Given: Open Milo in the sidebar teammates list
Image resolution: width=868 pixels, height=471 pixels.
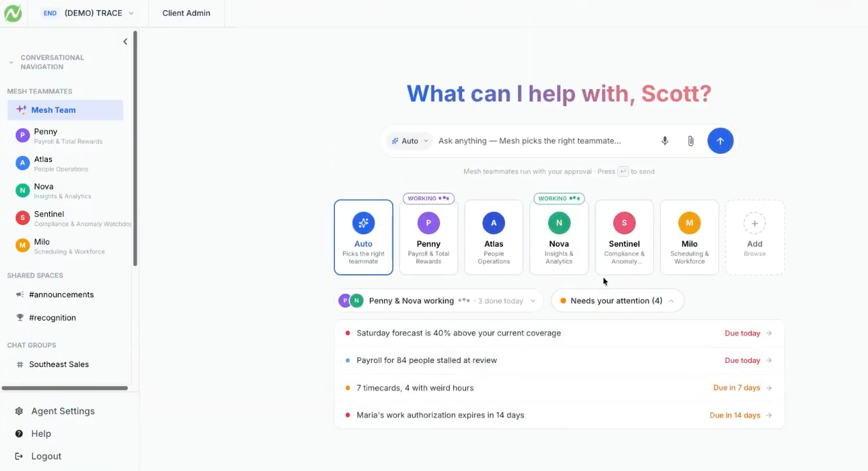Looking at the screenshot, I should click(x=66, y=246).
